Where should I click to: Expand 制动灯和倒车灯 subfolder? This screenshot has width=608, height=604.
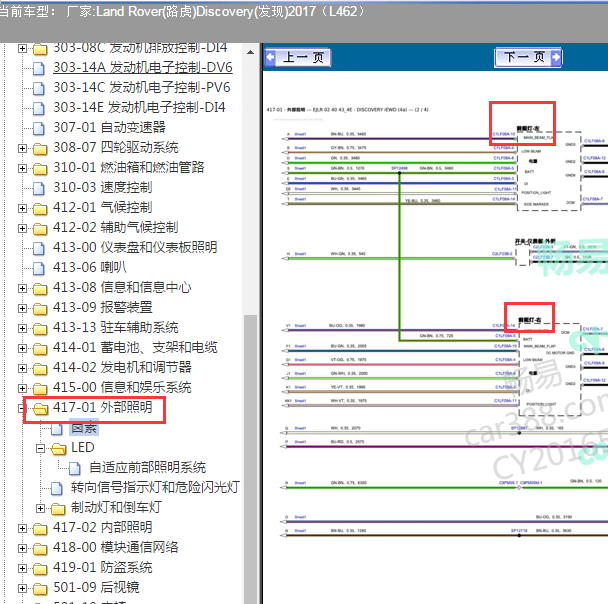click(x=40, y=508)
